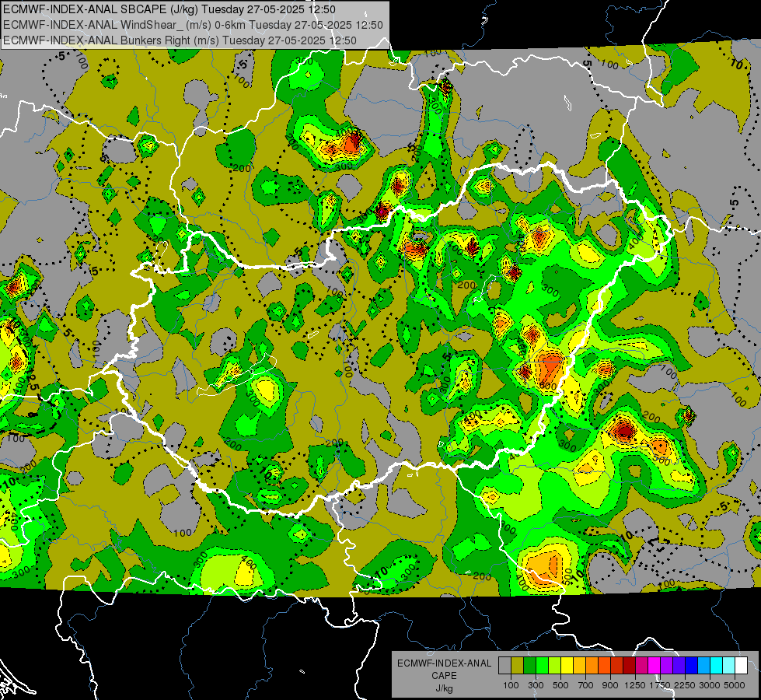Click the pink-magenta legend swatch after 1250
Viewport: 761px width, 700px height.
coord(641,666)
